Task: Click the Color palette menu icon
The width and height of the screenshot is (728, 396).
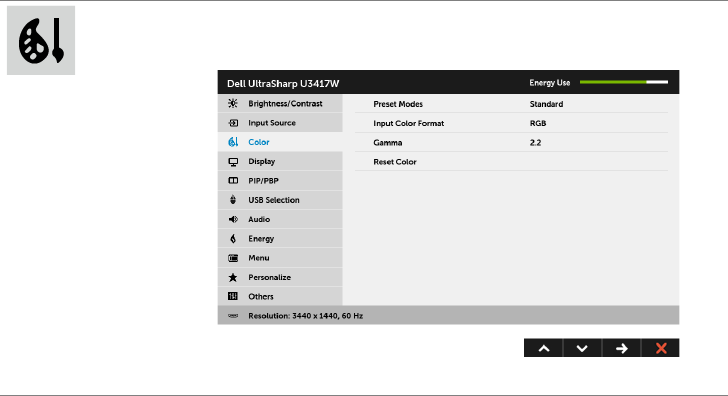Action: point(233,142)
